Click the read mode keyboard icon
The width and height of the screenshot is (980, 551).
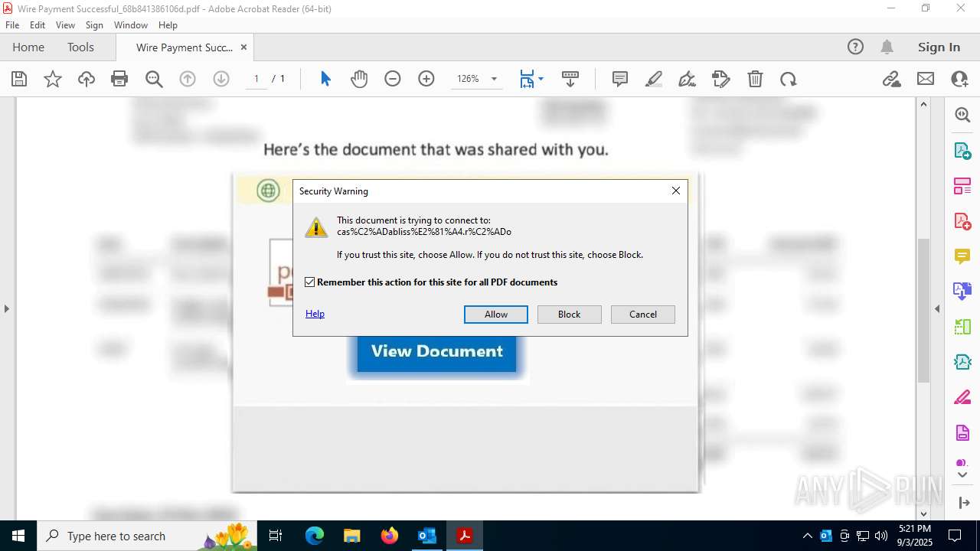[x=570, y=79]
